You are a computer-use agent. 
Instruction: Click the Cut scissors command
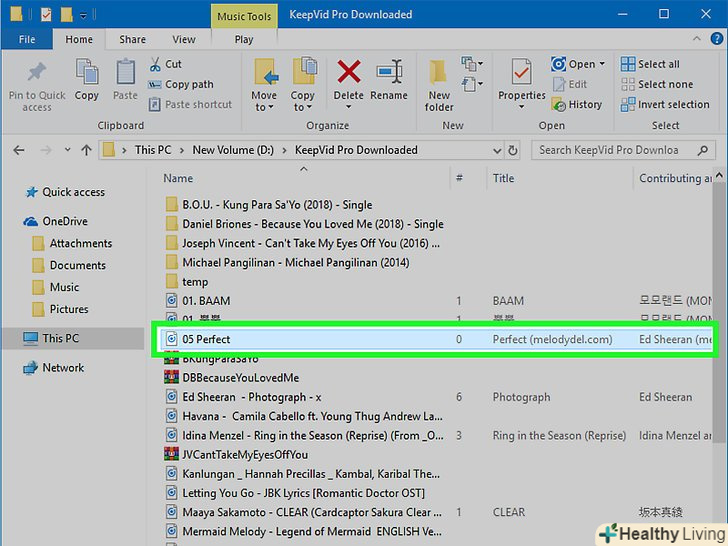tap(165, 64)
